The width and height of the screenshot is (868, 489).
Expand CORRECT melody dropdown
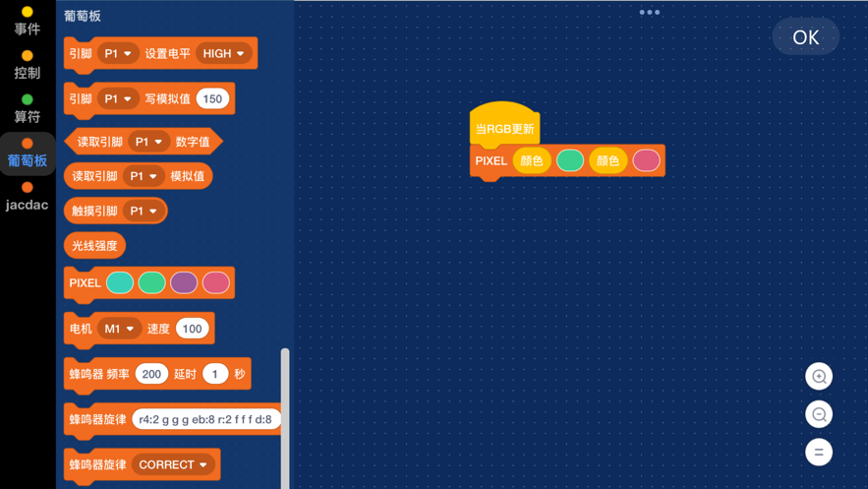coord(173,464)
